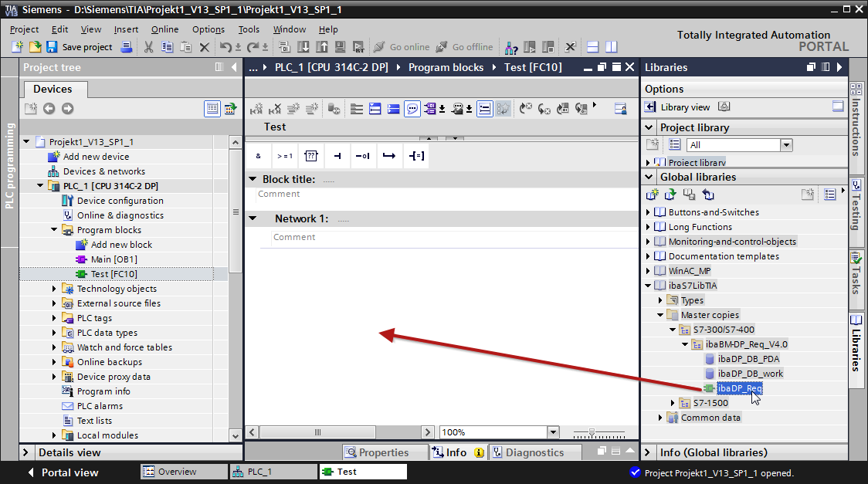This screenshot has height=484, width=868.
Task: Delete selection with the X icon
Action: click(x=205, y=47)
